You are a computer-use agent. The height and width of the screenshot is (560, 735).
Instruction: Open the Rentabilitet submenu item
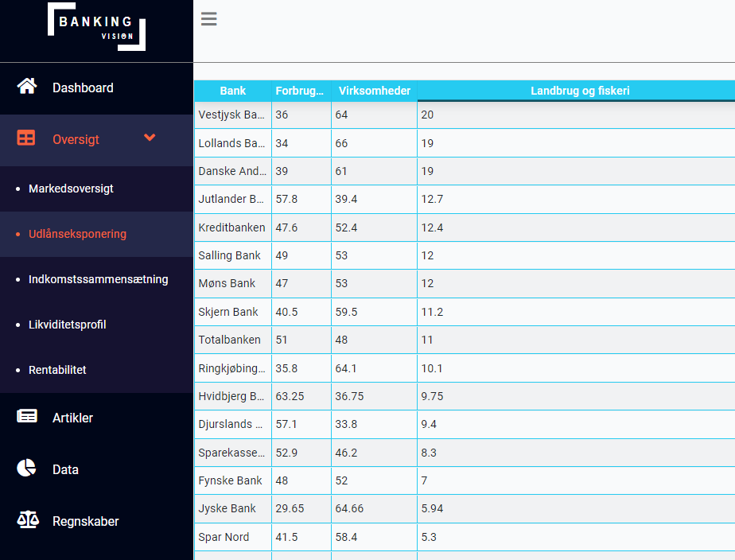pyautogui.click(x=57, y=370)
